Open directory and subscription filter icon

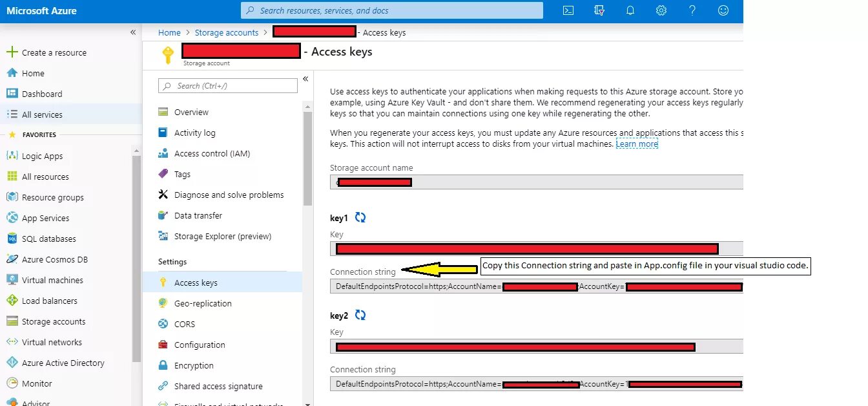[x=599, y=10]
